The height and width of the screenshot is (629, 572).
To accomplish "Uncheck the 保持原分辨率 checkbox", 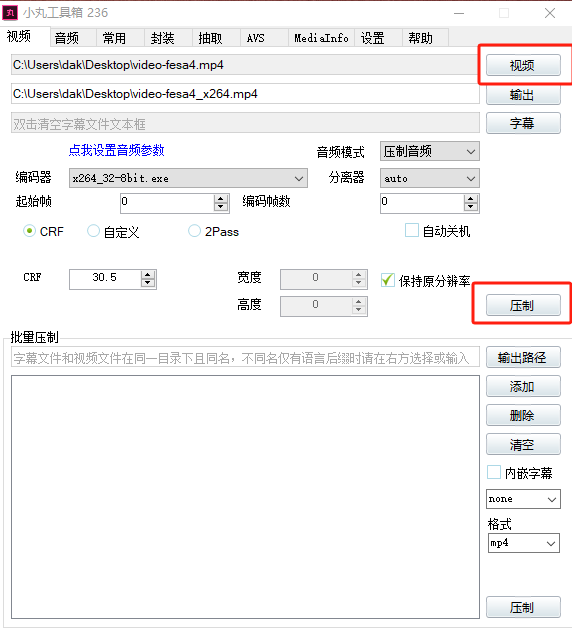I will click(x=388, y=280).
